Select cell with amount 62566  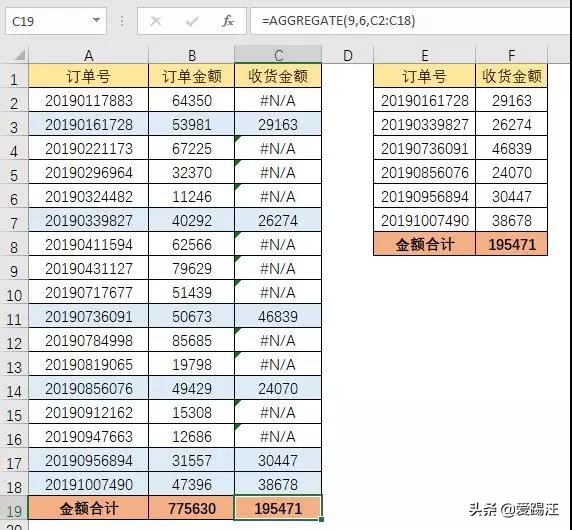coord(192,245)
